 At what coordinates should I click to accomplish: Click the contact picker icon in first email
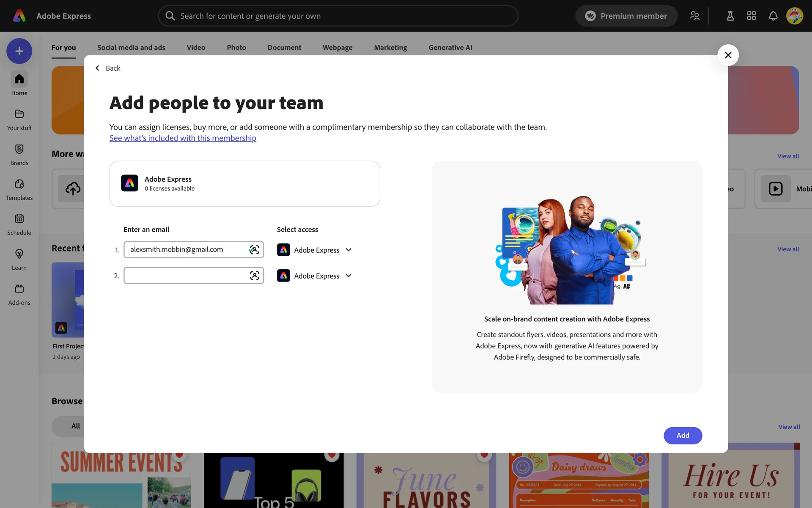coord(254,250)
